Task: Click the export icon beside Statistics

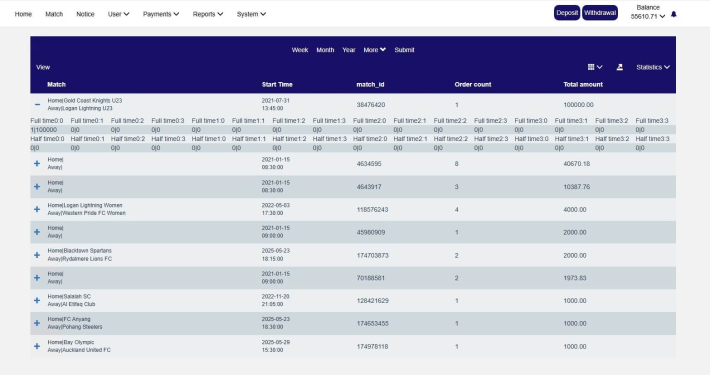Action: click(619, 67)
